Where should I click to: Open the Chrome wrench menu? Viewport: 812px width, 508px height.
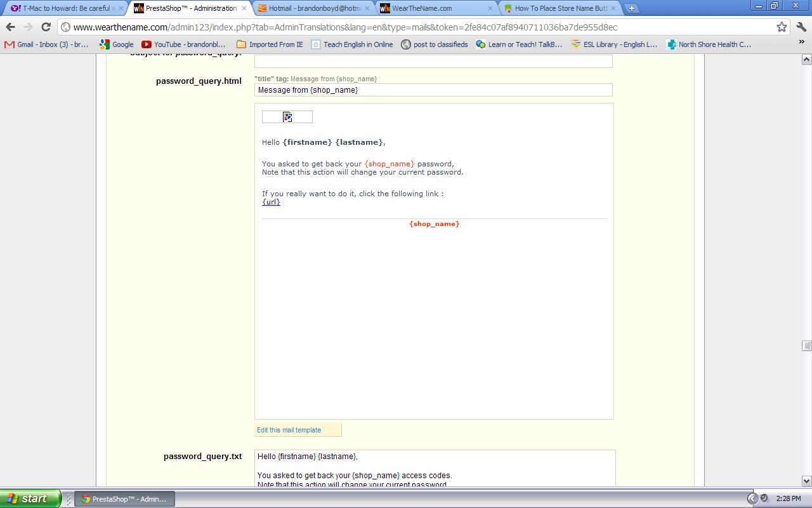click(801, 27)
